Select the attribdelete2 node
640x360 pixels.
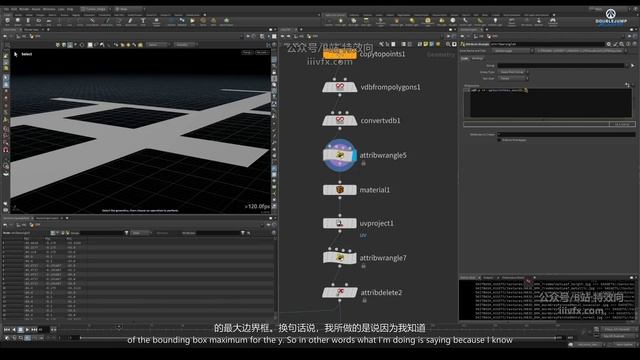(x=340, y=292)
